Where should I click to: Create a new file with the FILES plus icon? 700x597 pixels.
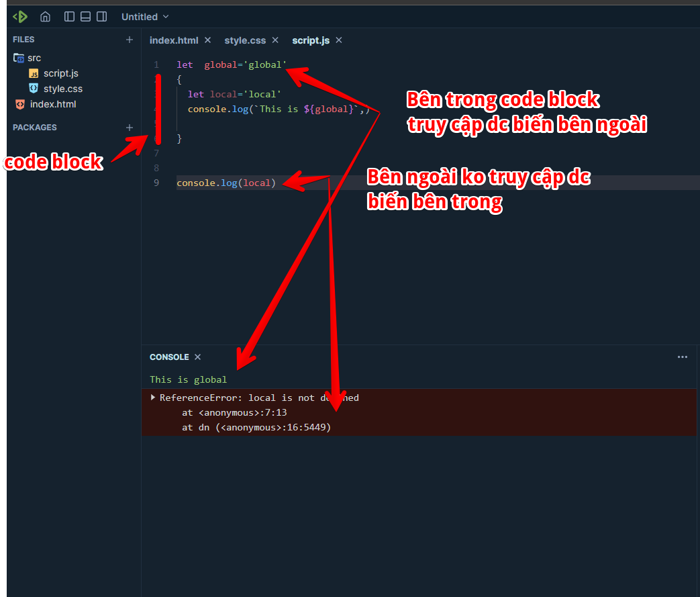pos(129,40)
